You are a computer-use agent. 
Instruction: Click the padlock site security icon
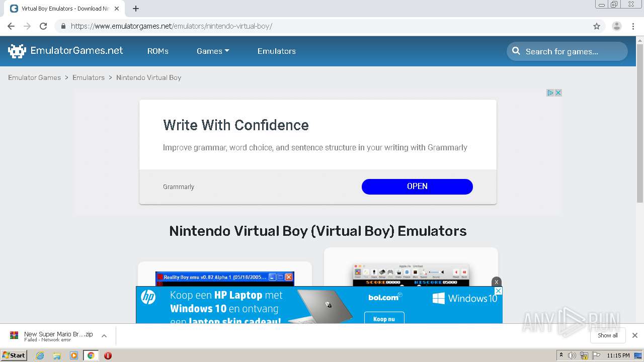(63, 26)
